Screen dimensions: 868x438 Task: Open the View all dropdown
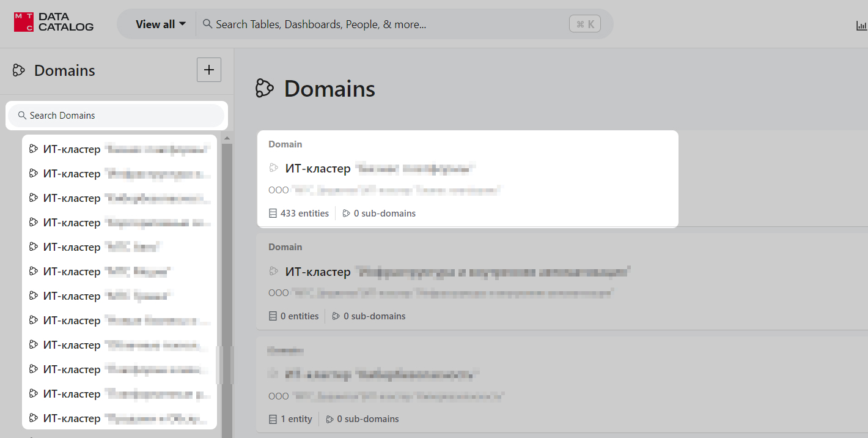[x=161, y=24]
